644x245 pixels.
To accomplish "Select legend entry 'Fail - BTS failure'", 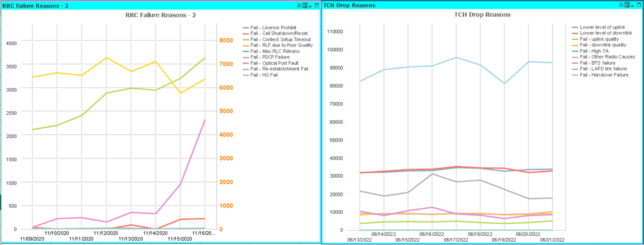I will click(x=593, y=62).
